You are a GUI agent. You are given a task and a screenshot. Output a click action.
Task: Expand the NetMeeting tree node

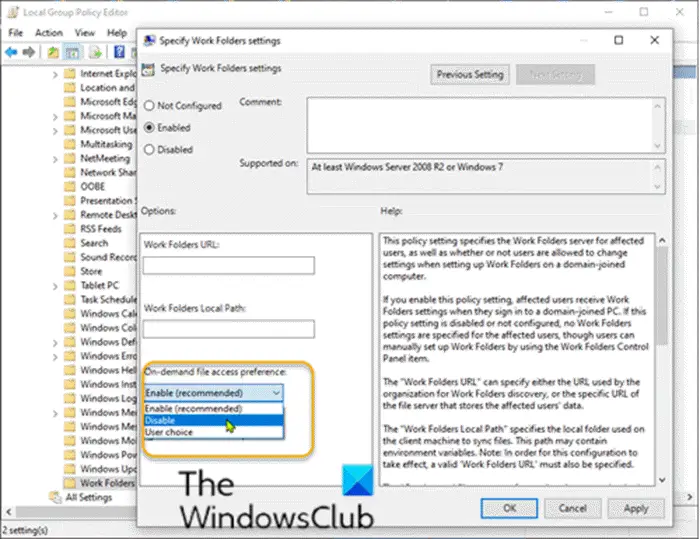(55, 159)
